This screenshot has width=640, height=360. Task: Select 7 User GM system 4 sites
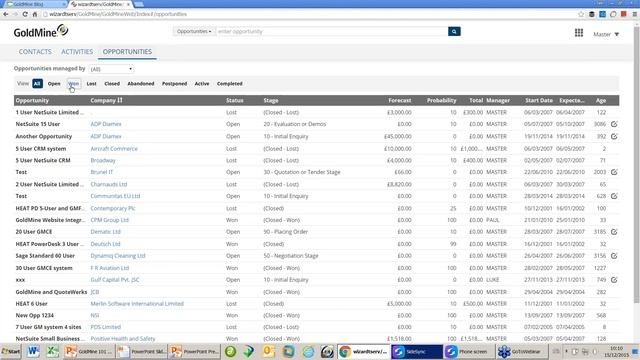point(316,327)
